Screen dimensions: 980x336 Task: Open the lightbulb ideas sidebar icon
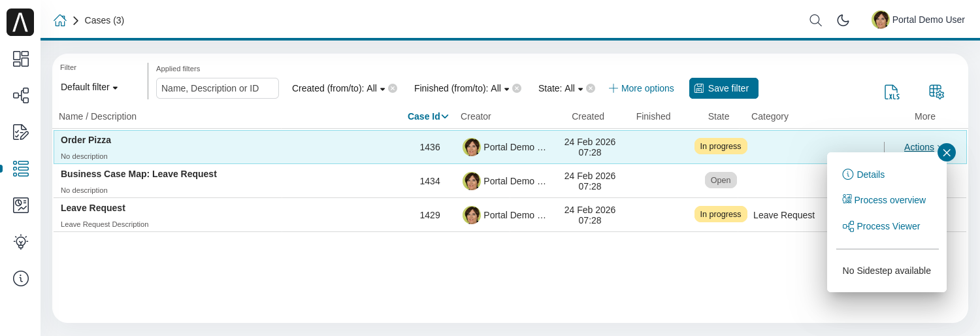pos(21,242)
